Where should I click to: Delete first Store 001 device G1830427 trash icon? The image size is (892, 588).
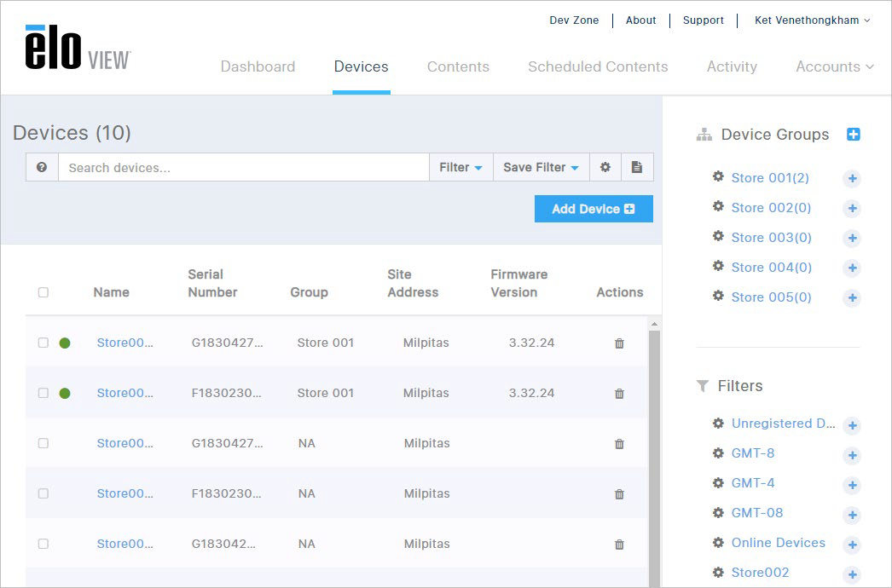619,343
